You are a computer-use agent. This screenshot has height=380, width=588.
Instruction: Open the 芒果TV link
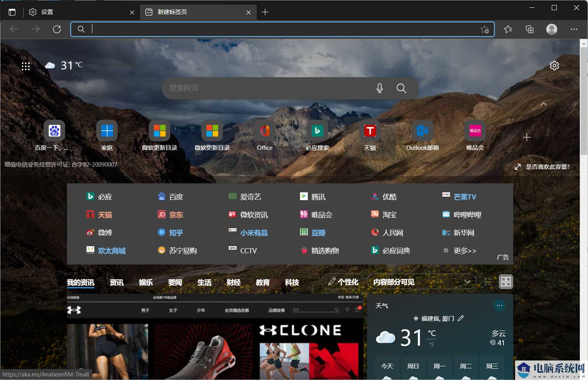pyautogui.click(x=459, y=197)
